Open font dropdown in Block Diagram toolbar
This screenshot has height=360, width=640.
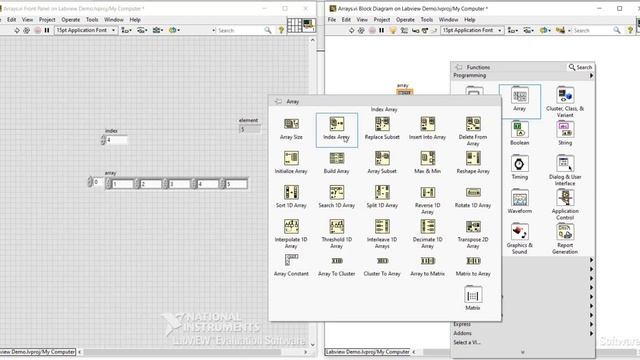point(472,30)
